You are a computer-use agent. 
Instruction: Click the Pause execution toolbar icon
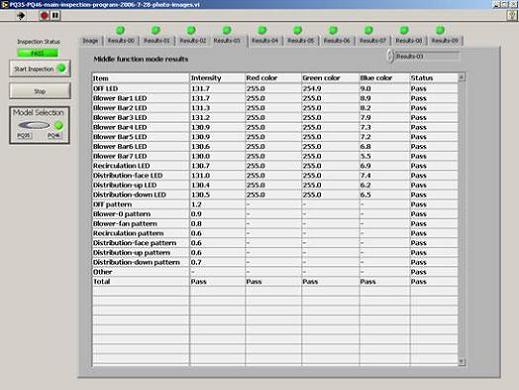tap(55, 15)
